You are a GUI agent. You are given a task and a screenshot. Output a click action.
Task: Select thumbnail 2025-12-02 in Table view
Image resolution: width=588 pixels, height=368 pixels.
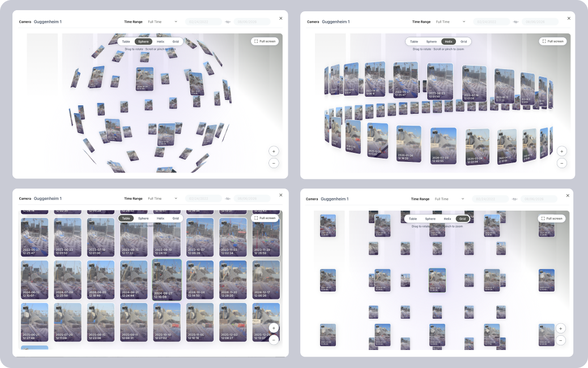233,322
